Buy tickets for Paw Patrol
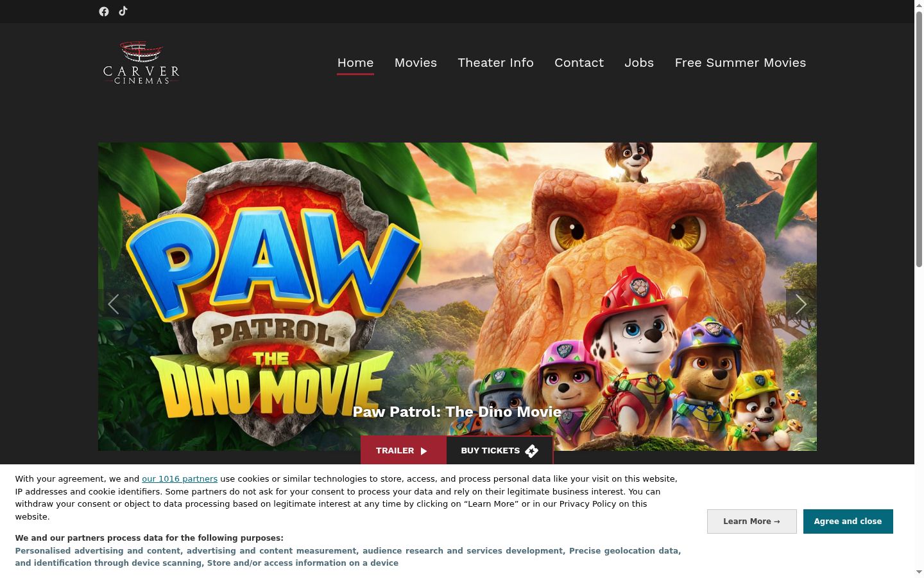The width and height of the screenshot is (924, 578). click(x=499, y=450)
